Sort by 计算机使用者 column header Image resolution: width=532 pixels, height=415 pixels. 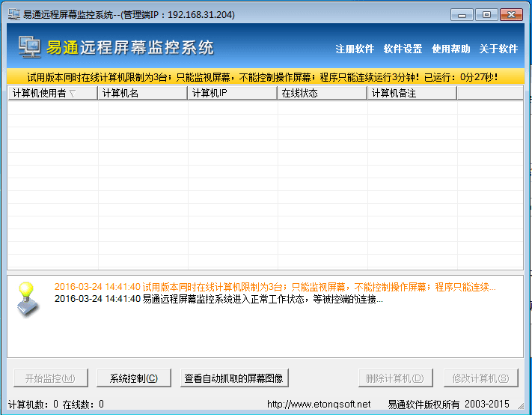click(52, 94)
